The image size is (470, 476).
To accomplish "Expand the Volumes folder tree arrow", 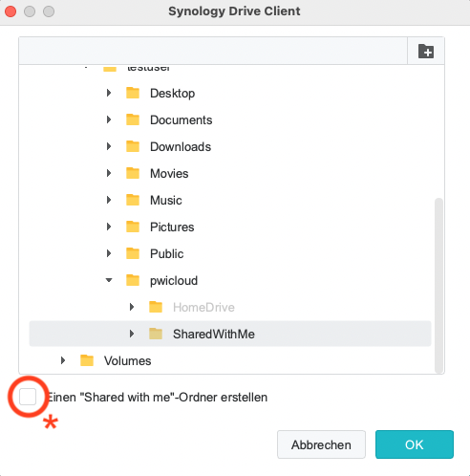I will tap(63, 360).
